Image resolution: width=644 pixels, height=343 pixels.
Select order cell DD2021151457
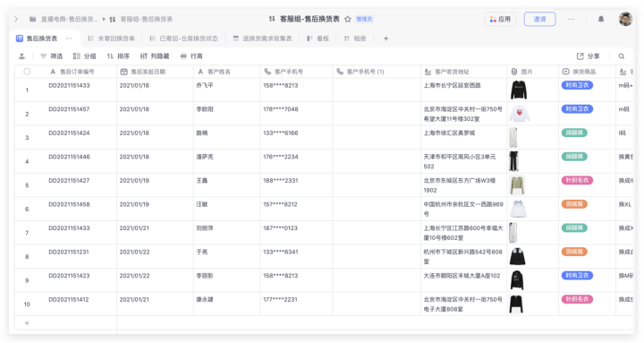79,114
